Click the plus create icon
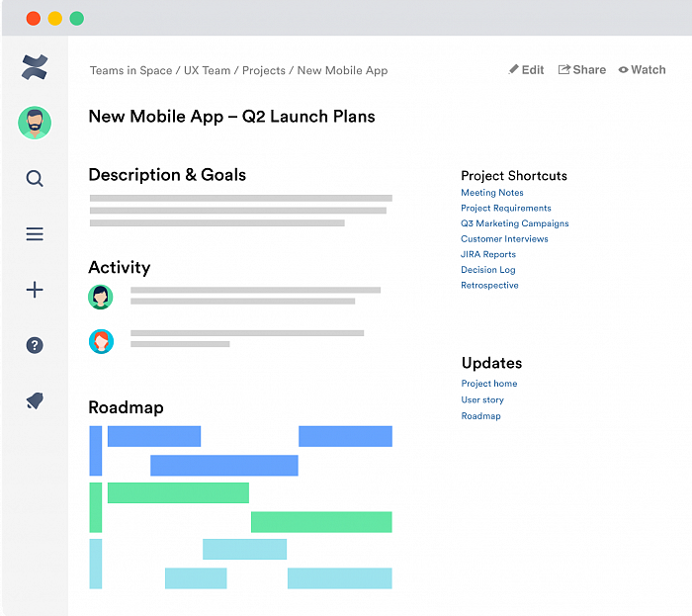Image resolution: width=692 pixels, height=616 pixels. [35, 290]
